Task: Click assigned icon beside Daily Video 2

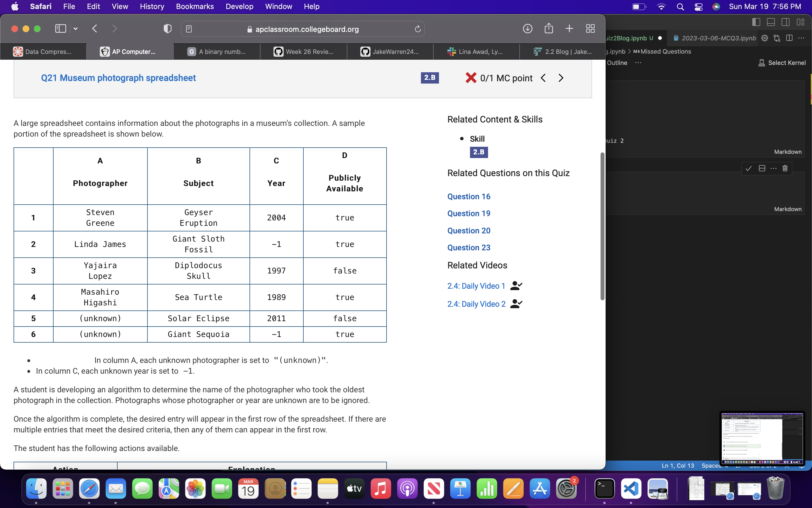Action: [516, 304]
